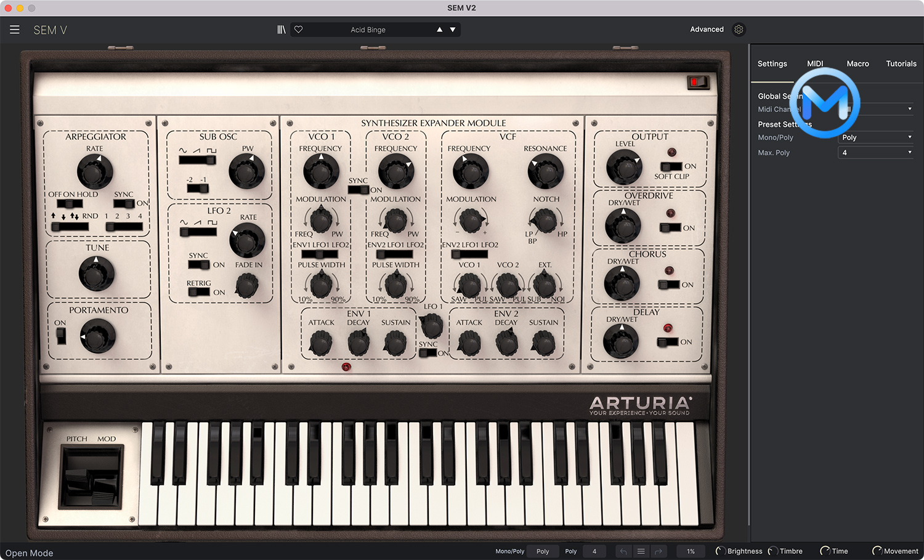The width and height of the screenshot is (924, 560).
Task: Load next preset with the down arrow
Action: pos(453,30)
